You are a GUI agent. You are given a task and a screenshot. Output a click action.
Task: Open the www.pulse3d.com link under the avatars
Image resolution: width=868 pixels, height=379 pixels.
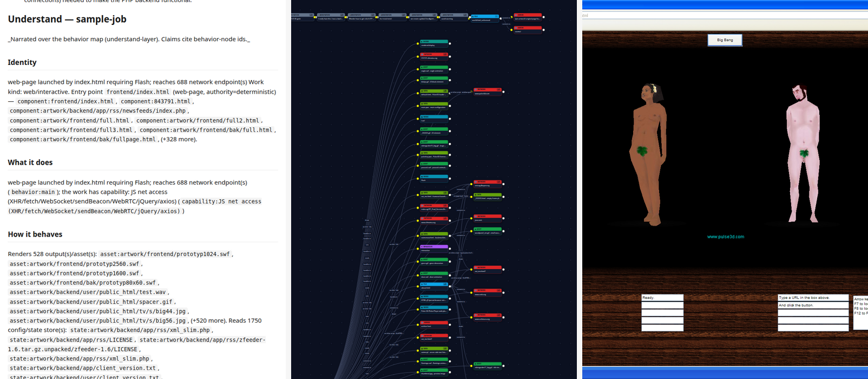click(725, 237)
